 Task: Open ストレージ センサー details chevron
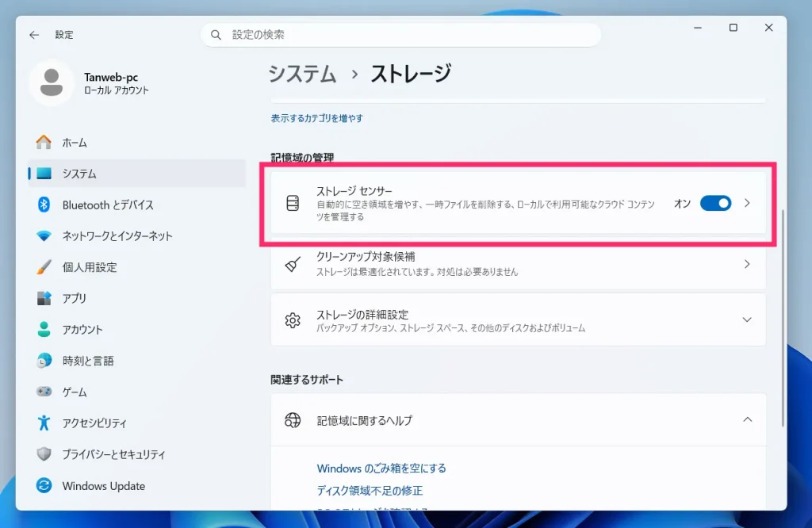[747, 203]
